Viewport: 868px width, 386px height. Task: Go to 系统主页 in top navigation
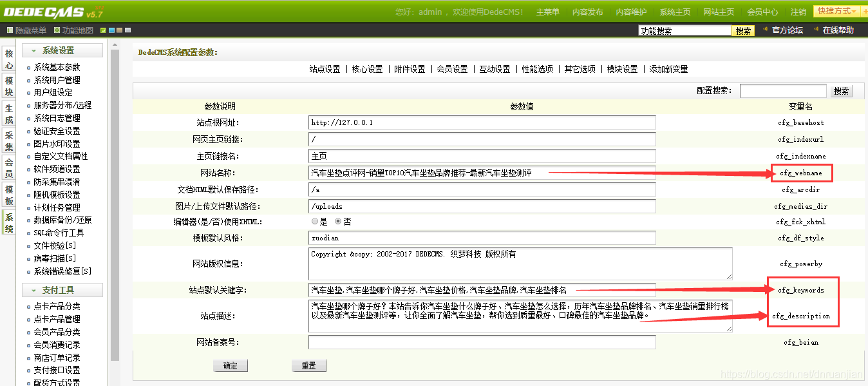pos(675,12)
